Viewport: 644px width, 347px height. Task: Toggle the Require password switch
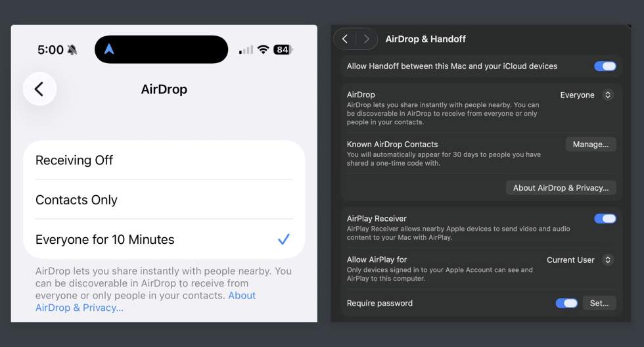pyautogui.click(x=566, y=303)
